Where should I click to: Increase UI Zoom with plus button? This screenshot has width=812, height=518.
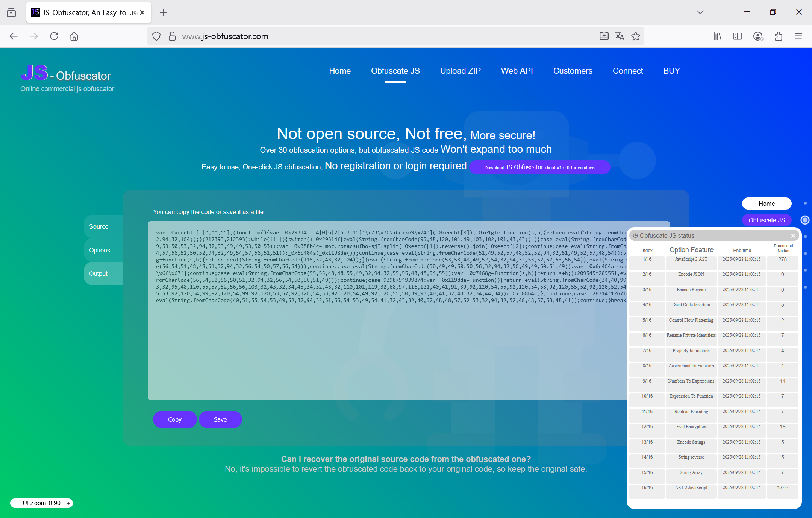(68, 503)
